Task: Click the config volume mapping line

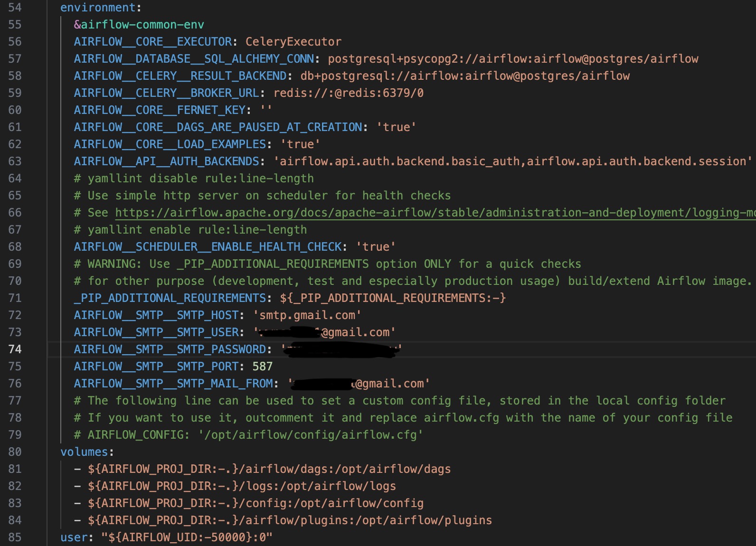Action: pyautogui.click(x=249, y=503)
